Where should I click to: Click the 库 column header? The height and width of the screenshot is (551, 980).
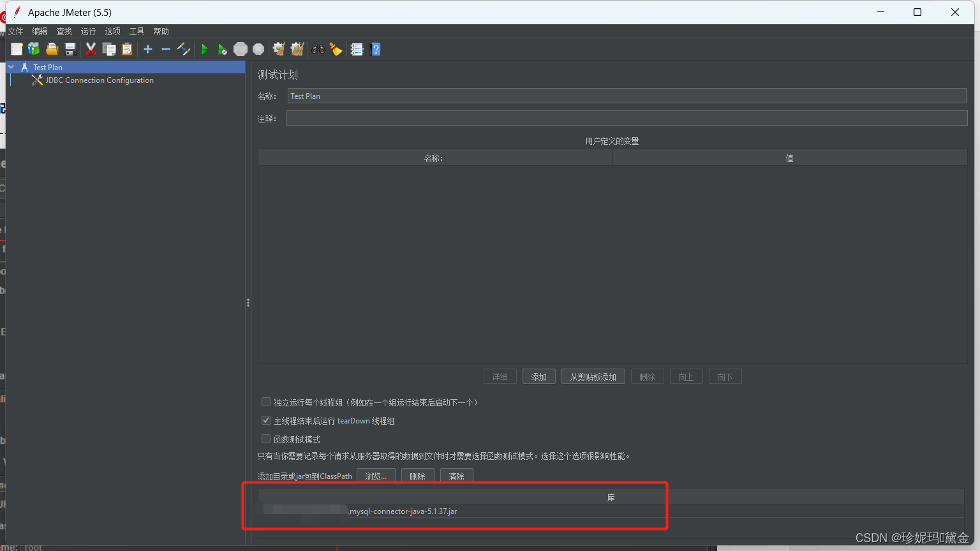coord(611,497)
